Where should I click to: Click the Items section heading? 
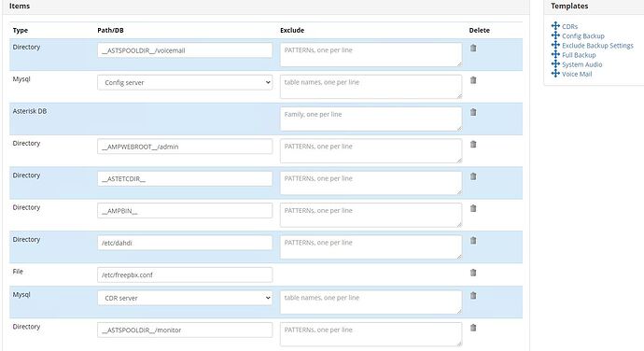[20, 6]
